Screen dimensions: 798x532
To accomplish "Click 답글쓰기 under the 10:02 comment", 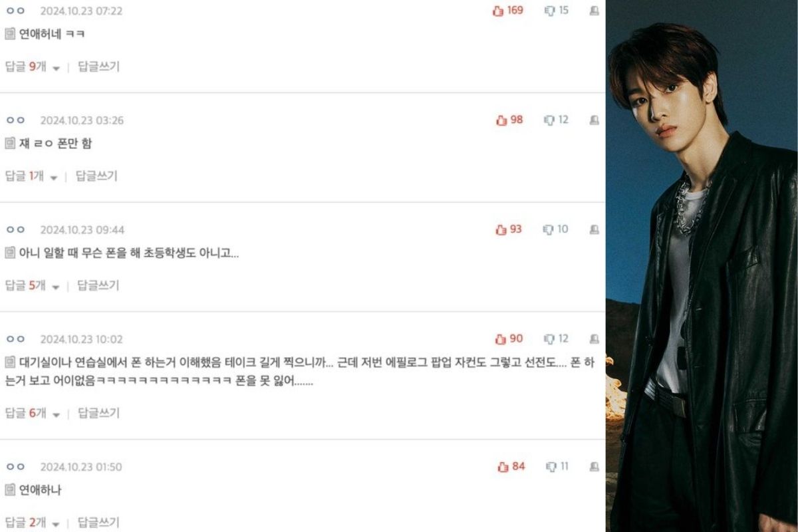I will (98, 413).
